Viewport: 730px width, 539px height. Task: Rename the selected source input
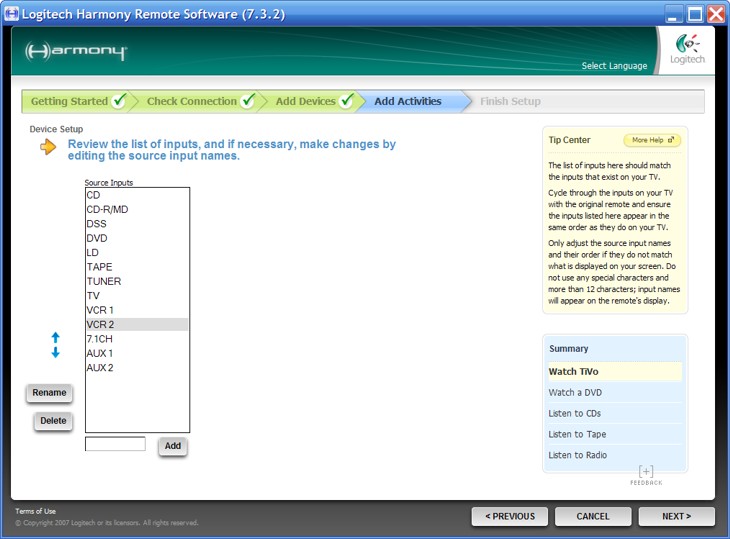point(49,393)
